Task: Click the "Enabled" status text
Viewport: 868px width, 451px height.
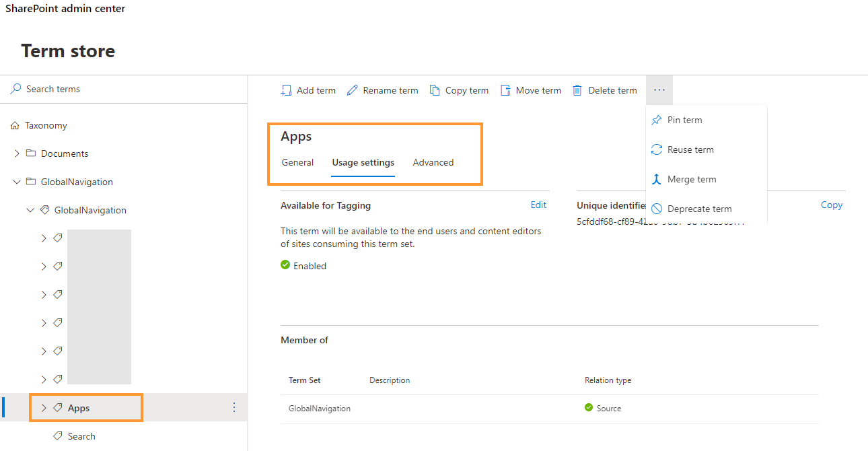Action: (310, 266)
